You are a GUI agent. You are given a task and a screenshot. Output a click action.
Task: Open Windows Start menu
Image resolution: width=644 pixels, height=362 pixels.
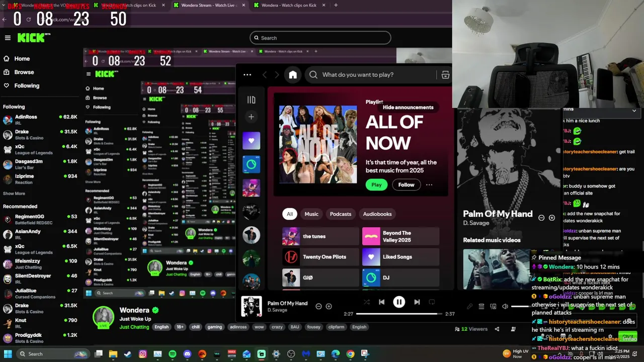pos(8,354)
